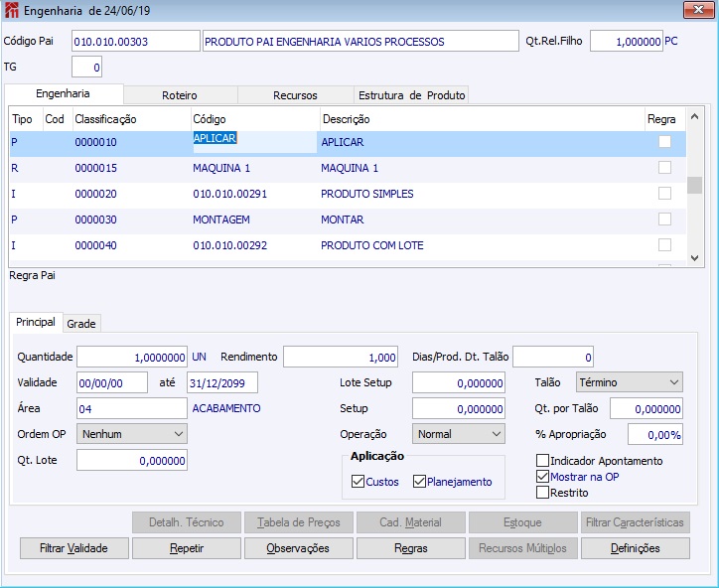Image resolution: width=719 pixels, height=588 pixels.
Task: Uncheck the Planejamento checkbox
Action: pyautogui.click(x=419, y=482)
